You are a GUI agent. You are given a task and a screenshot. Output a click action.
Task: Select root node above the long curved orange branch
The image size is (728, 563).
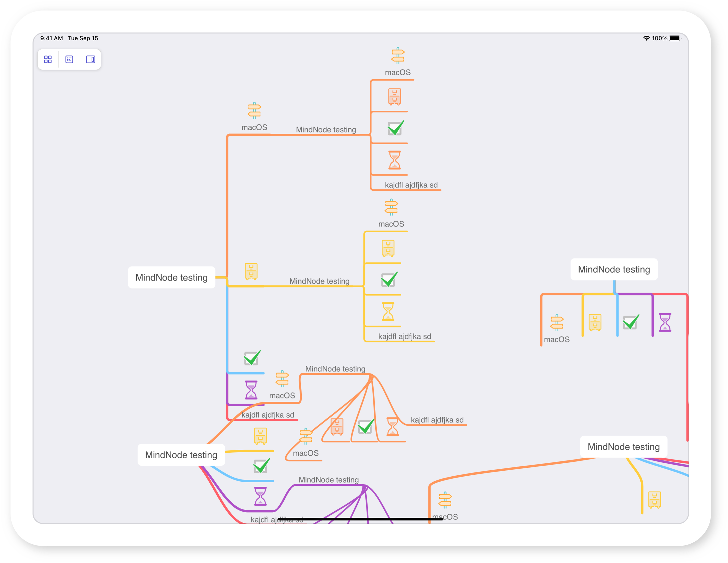point(624,447)
